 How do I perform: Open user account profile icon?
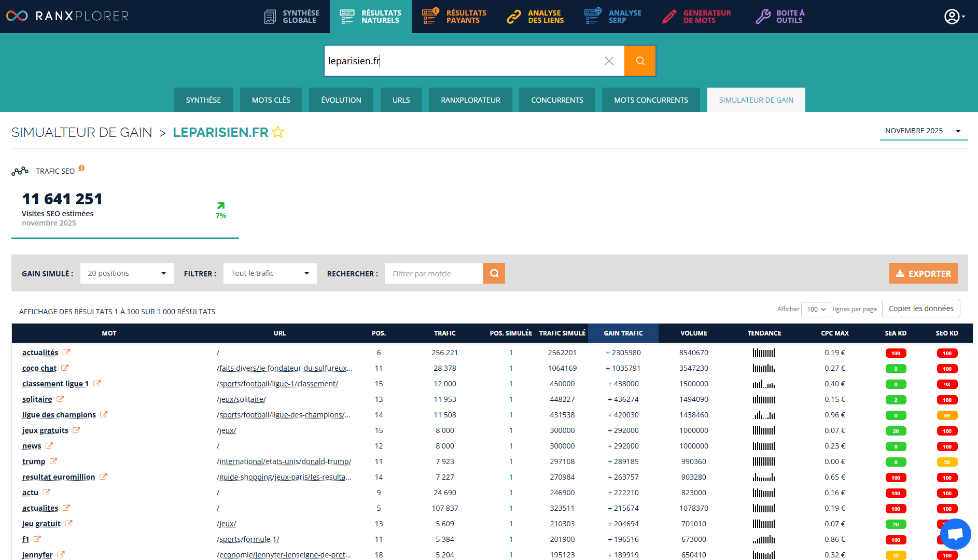pos(952,17)
